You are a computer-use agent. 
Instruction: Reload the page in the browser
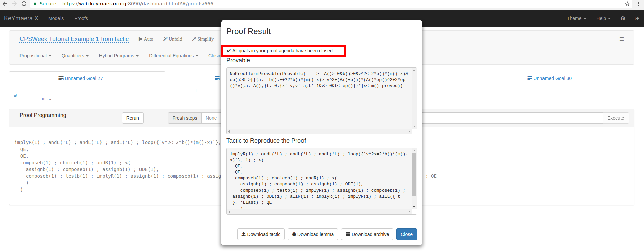pyautogui.click(x=24, y=4)
